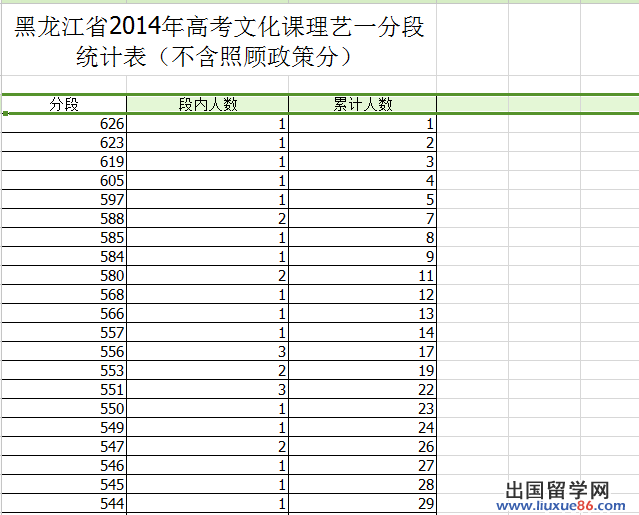The height and width of the screenshot is (515, 639).
Task: Select score cell 553
Action: pos(64,371)
